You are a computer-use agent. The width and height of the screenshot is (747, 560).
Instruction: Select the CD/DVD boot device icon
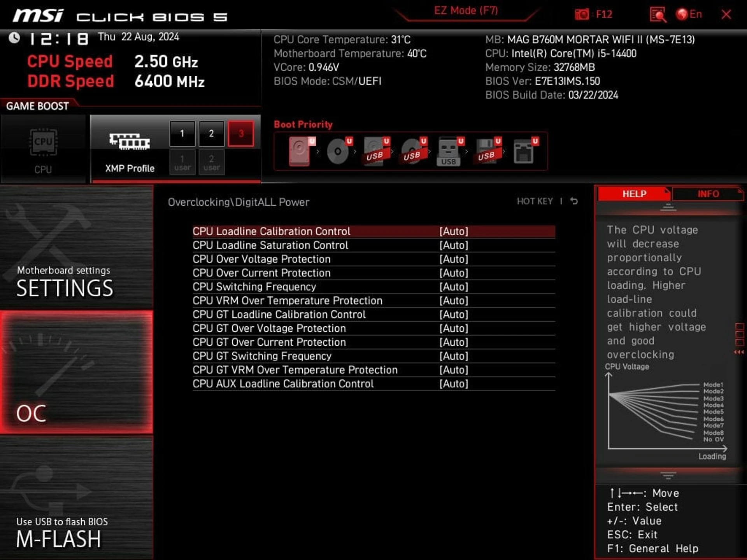339,151
